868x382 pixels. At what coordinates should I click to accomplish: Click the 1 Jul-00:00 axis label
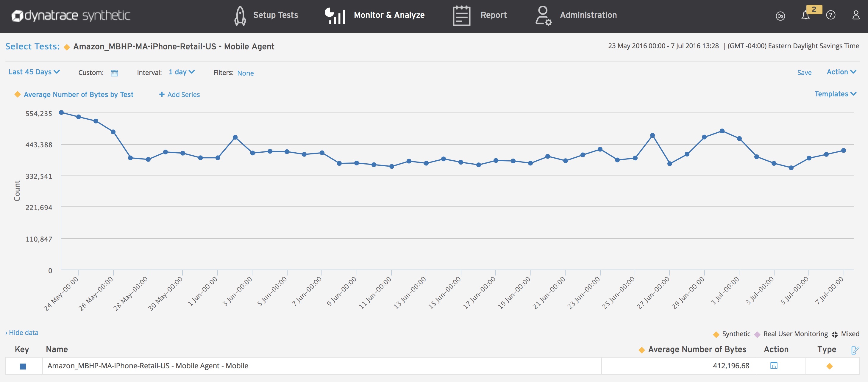[725, 291]
